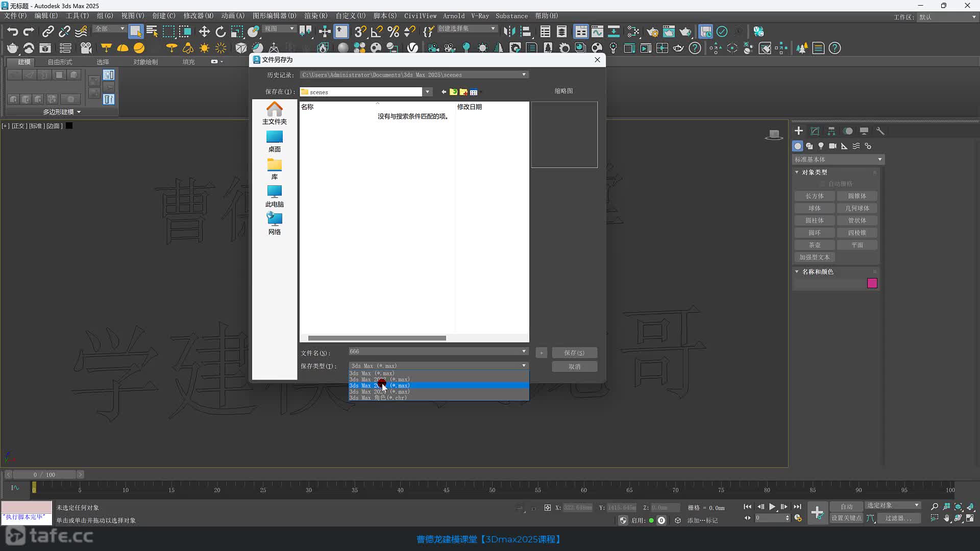The height and width of the screenshot is (551, 980).
Task: Open the Schematic View icon
Action: tap(614, 32)
